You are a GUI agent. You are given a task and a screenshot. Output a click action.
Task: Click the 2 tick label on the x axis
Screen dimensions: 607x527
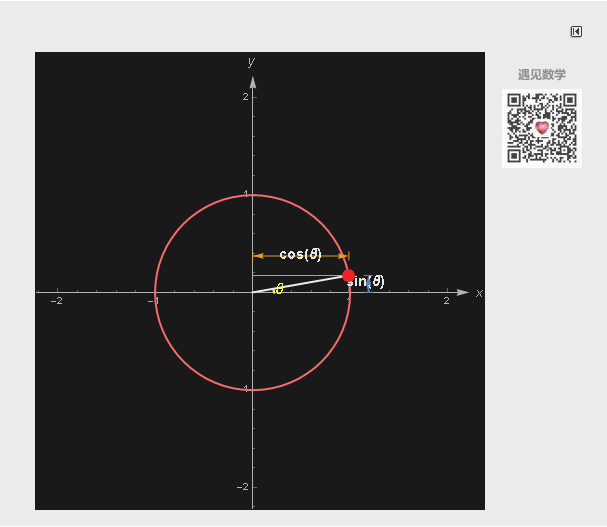pyautogui.click(x=446, y=301)
